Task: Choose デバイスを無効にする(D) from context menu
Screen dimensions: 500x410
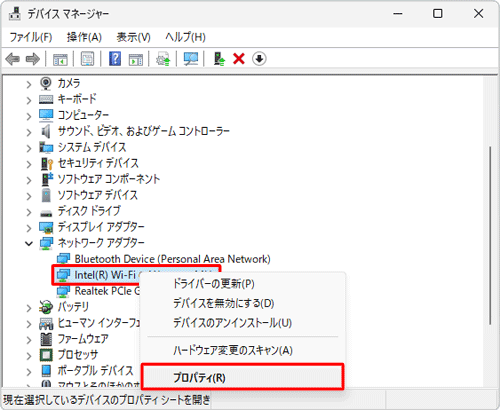Action: (243, 303)
